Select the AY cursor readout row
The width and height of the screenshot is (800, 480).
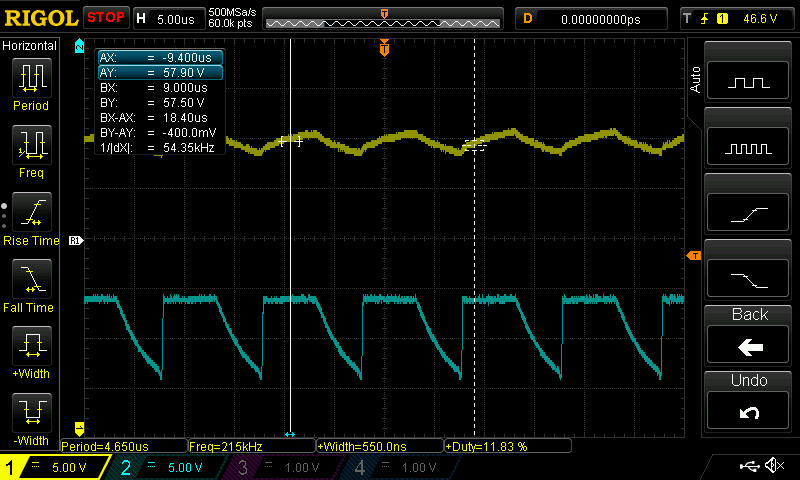pyautogui.click(x=161, y=72)
